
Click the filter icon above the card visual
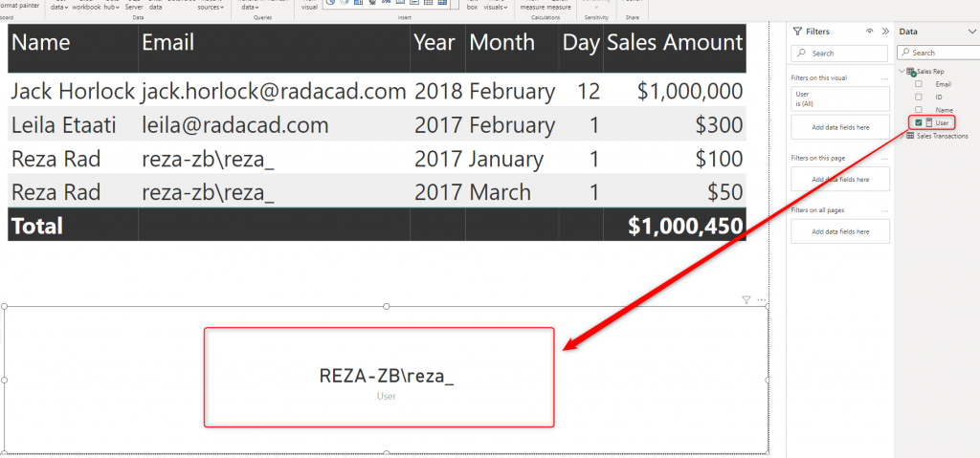tap(746, 299)
